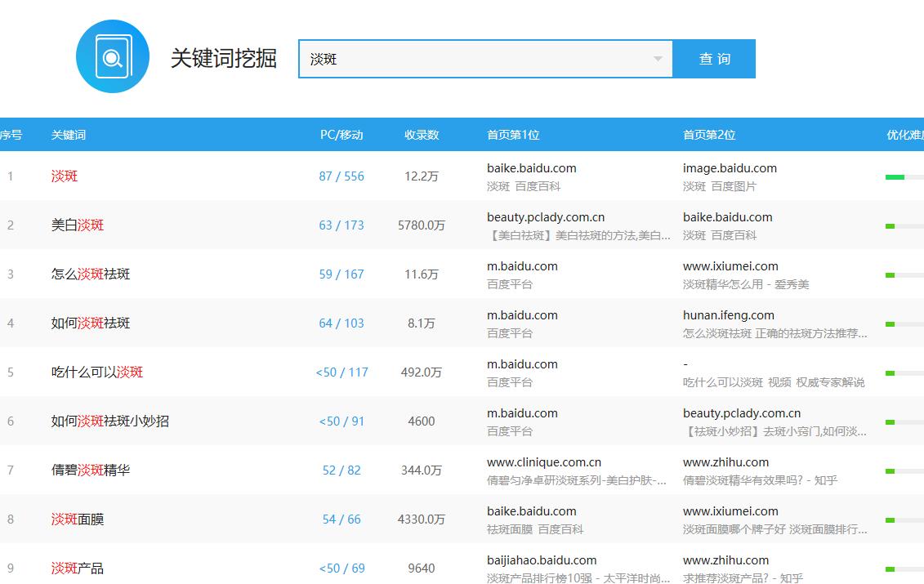
Task: Click the 收录数 column header
Action: point(422,134)
